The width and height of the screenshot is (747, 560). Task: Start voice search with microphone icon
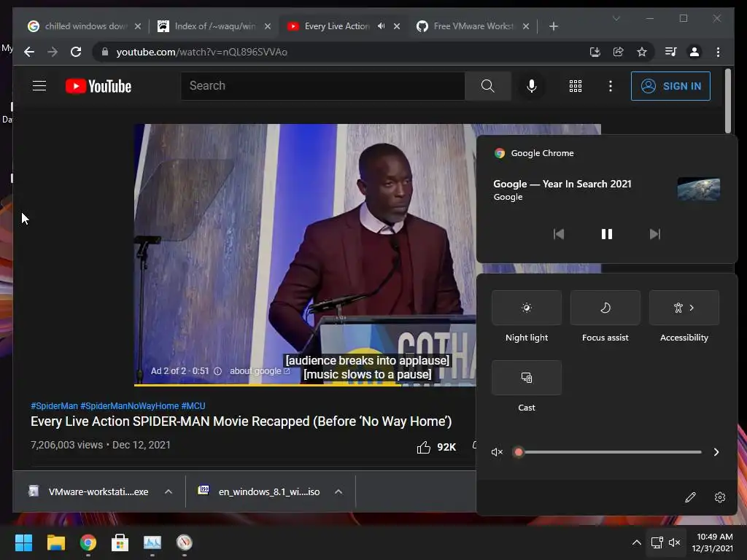pyautogui.click(x=532, y=86)
